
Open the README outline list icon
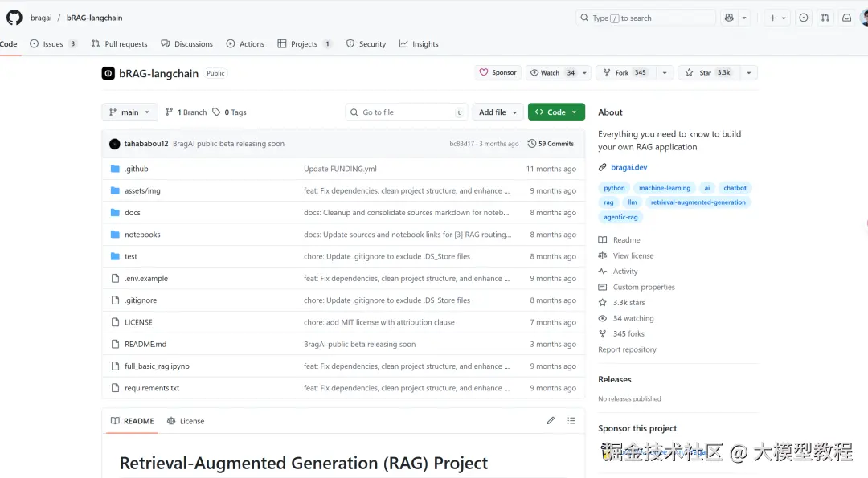click(x=571, y=420)
